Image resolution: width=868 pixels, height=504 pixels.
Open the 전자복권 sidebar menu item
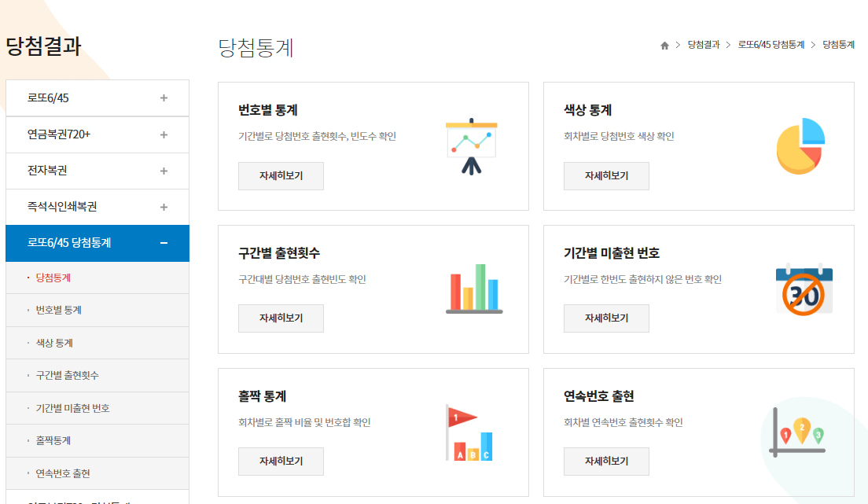pyautogui.click(x=97, y=171)
